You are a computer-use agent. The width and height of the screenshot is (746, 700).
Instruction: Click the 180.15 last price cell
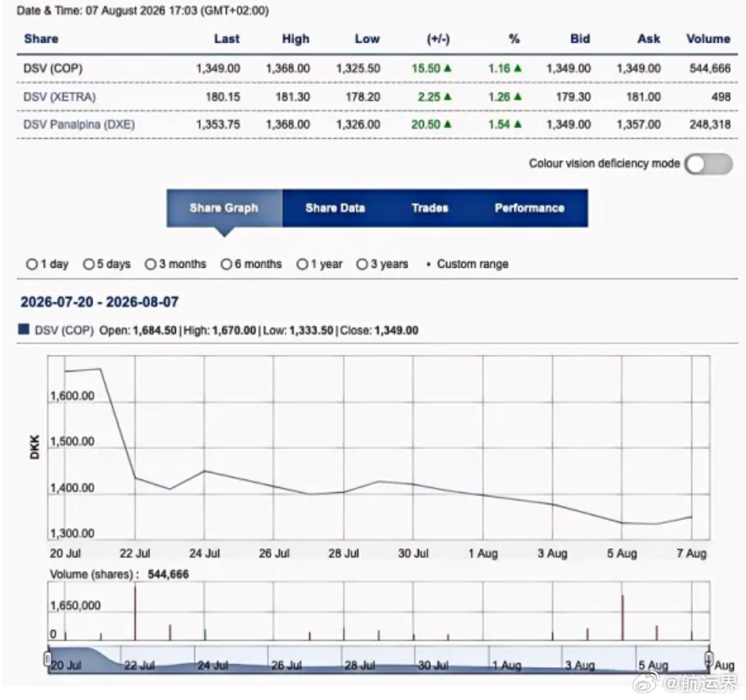pos(223,97)
